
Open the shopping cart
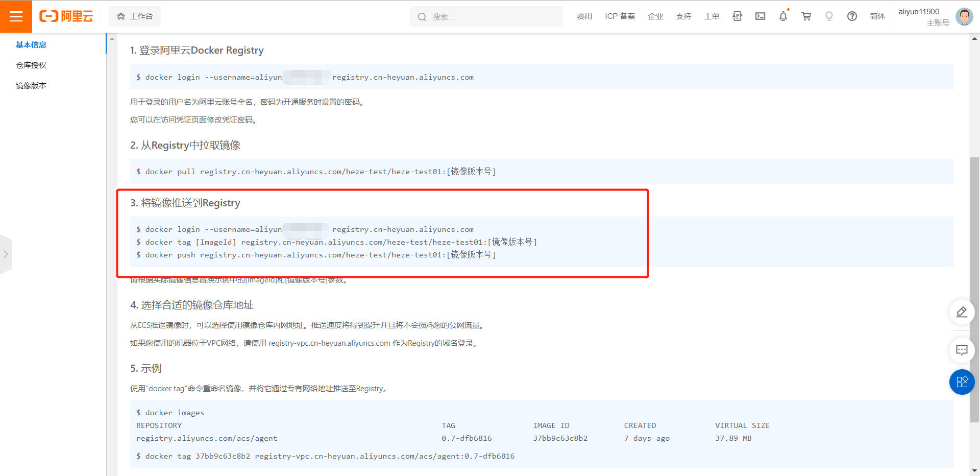(x=806, y=16)
